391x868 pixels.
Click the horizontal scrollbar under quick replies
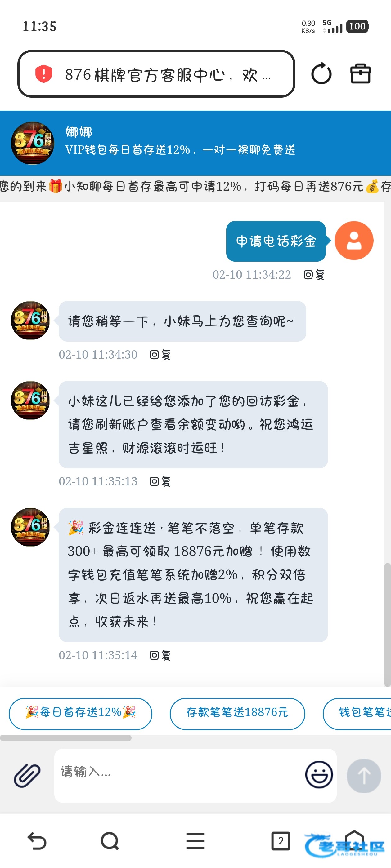pos(66,738)
